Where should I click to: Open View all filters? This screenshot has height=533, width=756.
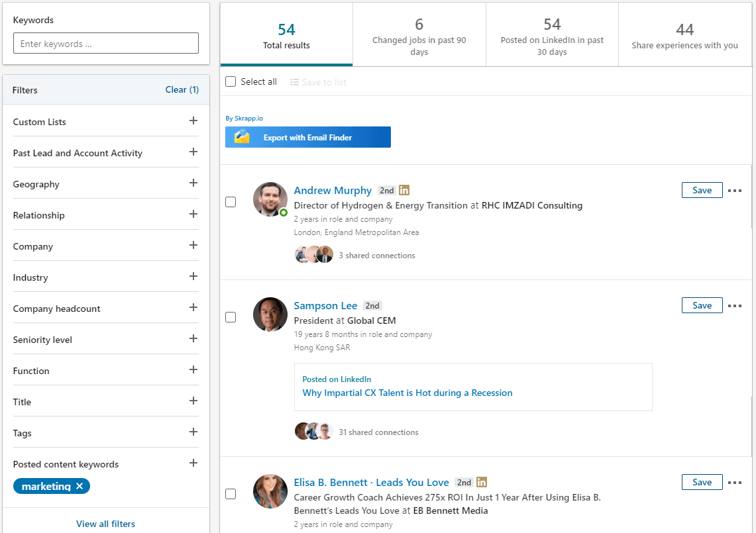(105, 524)
